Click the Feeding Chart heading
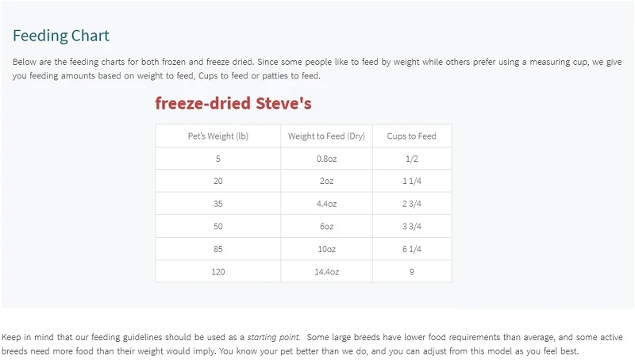The image size is (635, 364). 61,36
